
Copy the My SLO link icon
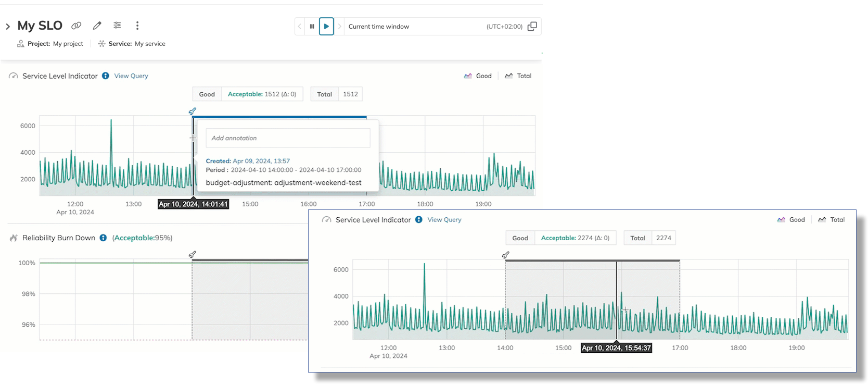click(76, 26)
